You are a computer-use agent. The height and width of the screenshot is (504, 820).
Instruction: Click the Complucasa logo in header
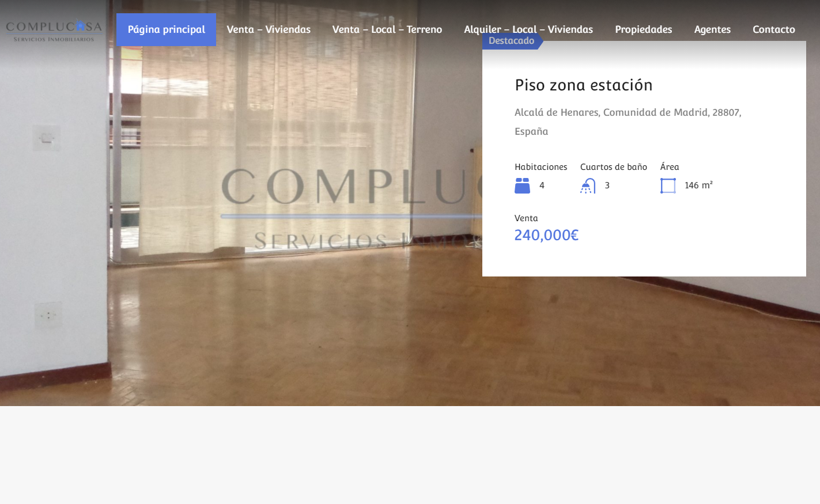pos(54,31)
